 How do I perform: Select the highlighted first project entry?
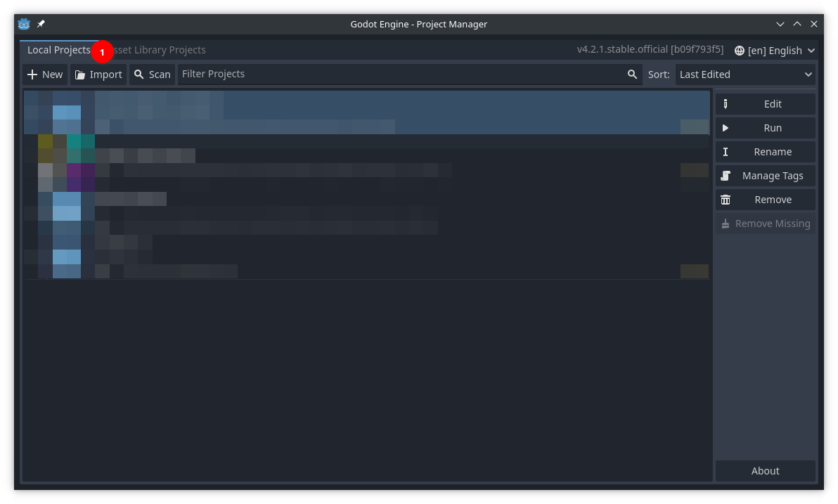click(x=367, y=112)
